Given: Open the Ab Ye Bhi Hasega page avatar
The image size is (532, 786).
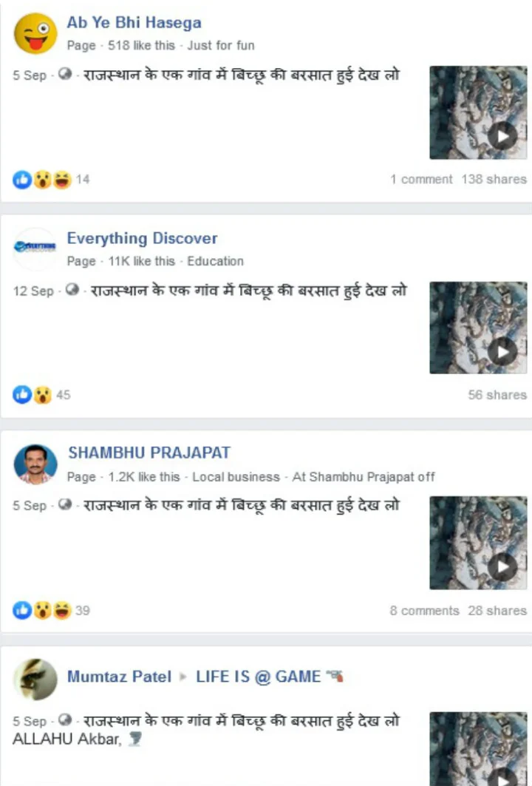Looking at the screenshot, I should click(x=35, y=33).
